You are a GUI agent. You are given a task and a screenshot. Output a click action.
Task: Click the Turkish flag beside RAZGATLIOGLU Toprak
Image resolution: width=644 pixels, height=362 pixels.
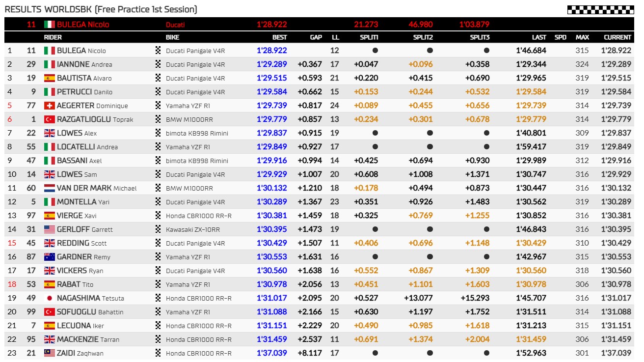[49, 119]
